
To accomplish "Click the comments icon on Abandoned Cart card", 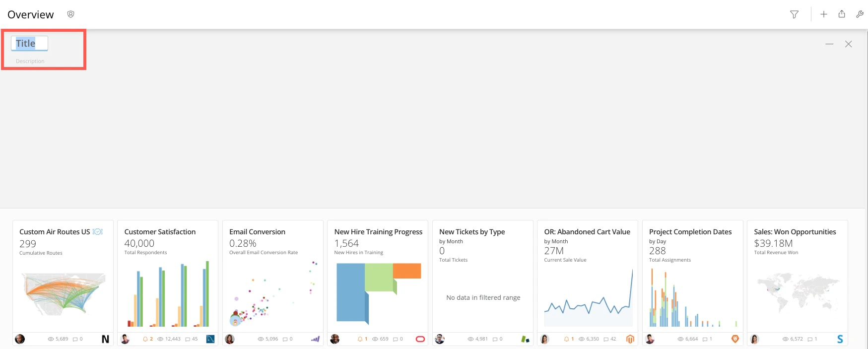I will tap(606, 339).
